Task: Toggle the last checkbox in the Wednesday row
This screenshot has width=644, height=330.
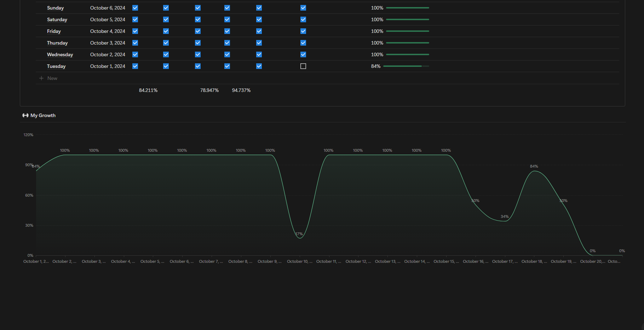Action: (303, 54)
